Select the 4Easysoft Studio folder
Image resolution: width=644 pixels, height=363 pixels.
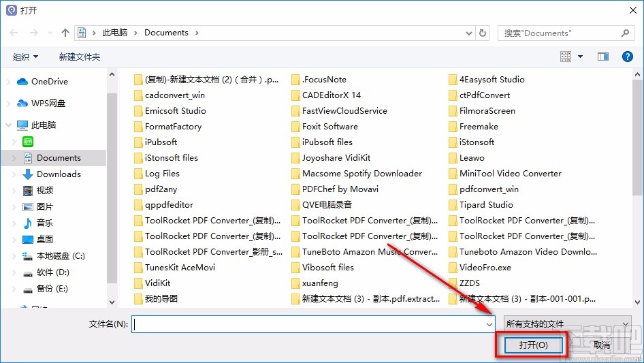tap(487, 80)
